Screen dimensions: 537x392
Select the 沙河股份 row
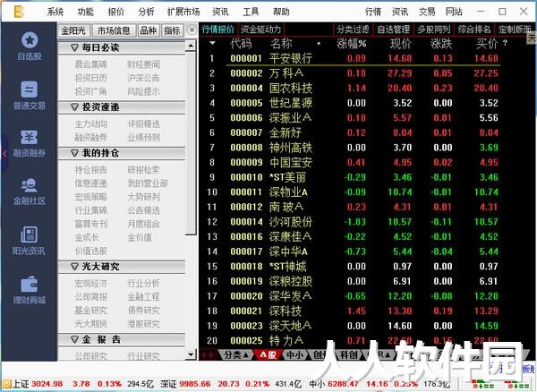[x=353, y=222]
